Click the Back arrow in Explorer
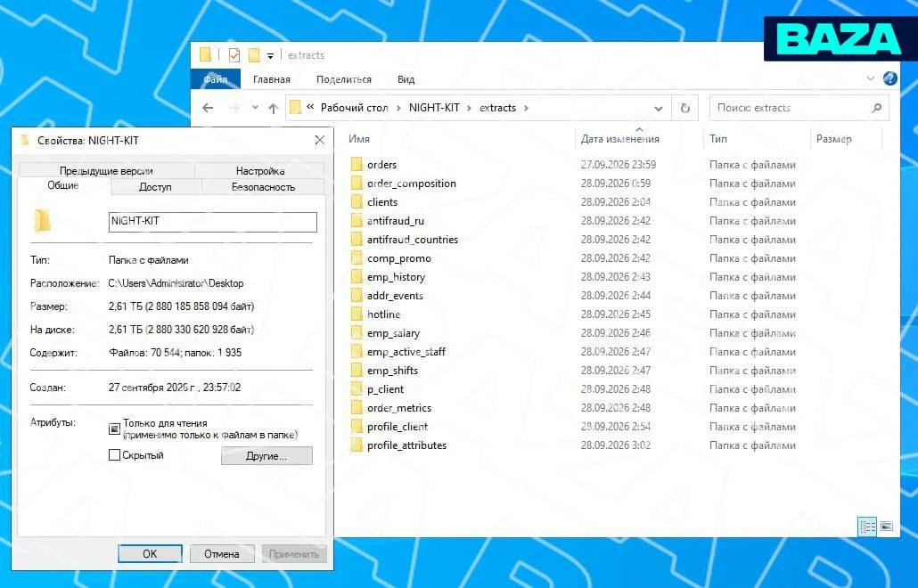Screen dimensions: 918x588 click(x=208, y=108)
